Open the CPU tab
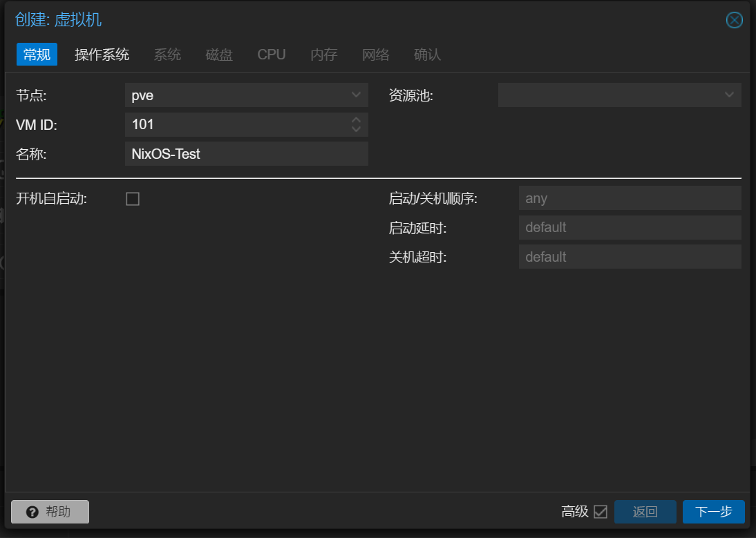This screenshot has height=538, width=756. click(272, 55)
